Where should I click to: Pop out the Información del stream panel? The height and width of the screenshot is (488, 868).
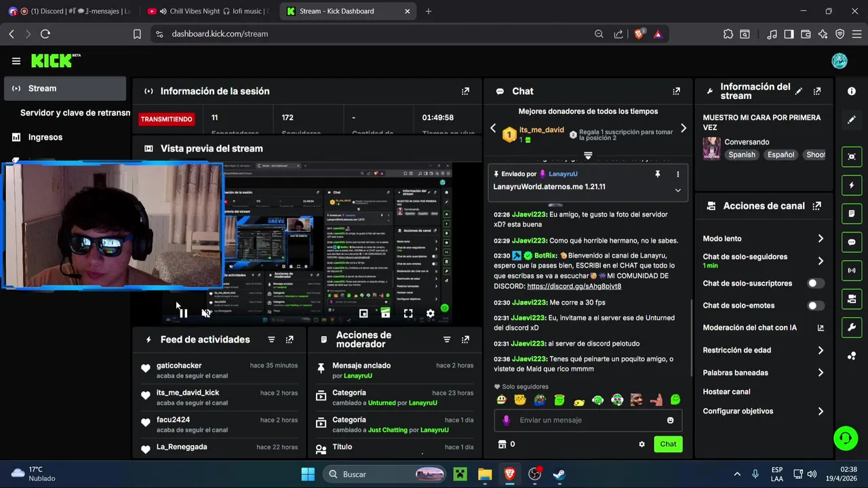tap(817, 91)
